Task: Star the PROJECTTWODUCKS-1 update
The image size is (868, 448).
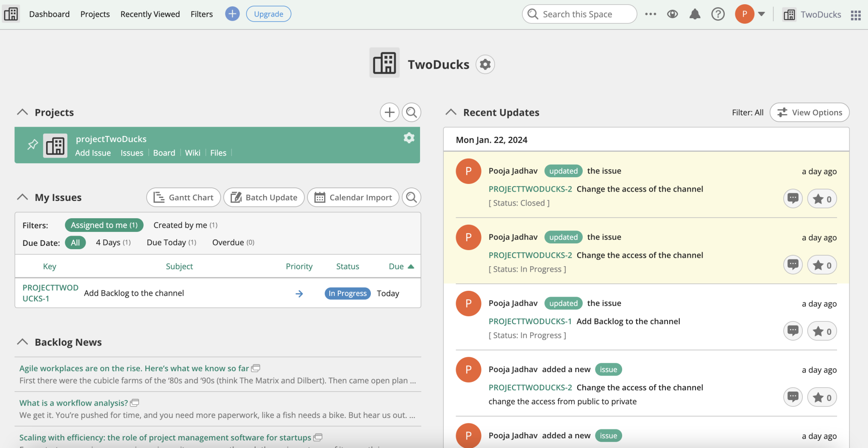Action: [822, 331]
